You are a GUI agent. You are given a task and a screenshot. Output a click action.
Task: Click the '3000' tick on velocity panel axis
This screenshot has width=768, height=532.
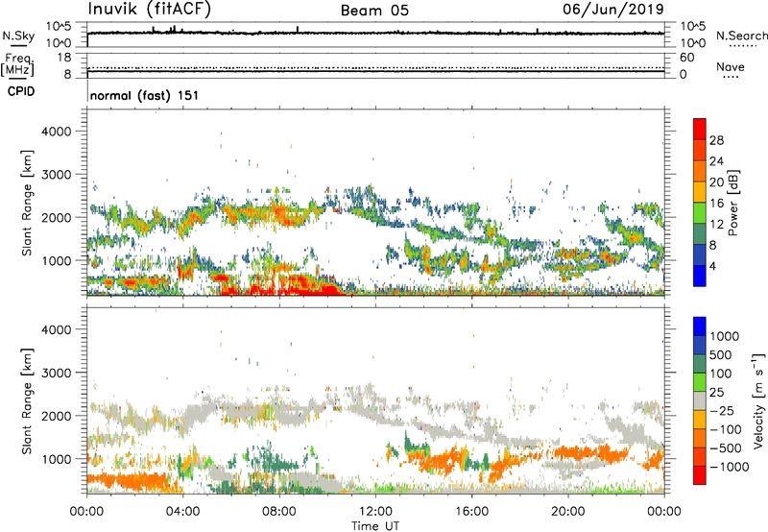pos(57,373)
